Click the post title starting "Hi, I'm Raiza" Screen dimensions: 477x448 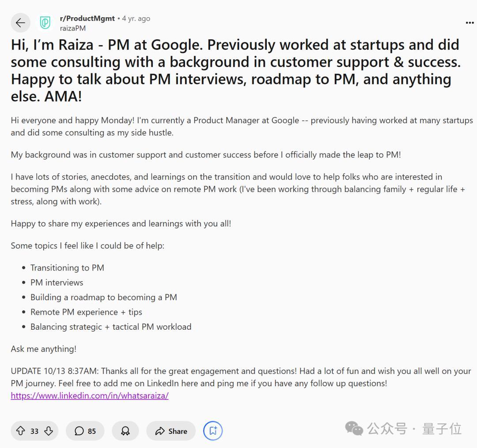tap(235, 71)
